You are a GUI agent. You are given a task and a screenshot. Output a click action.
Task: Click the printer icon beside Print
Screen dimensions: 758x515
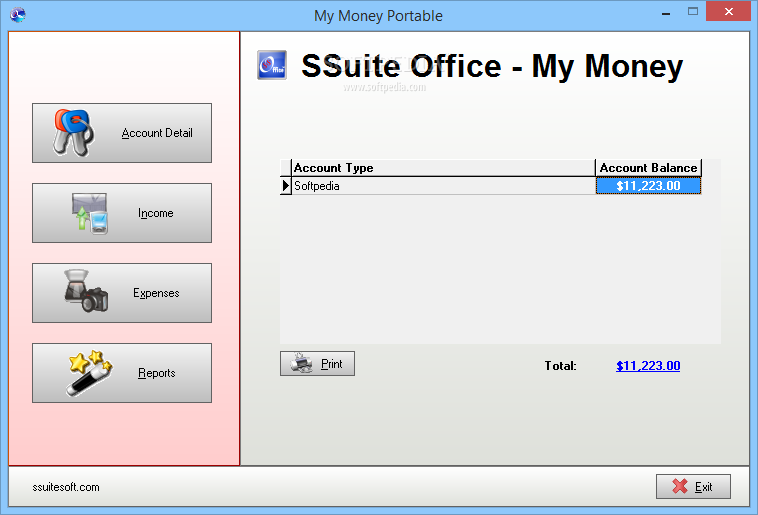[300, 364]
